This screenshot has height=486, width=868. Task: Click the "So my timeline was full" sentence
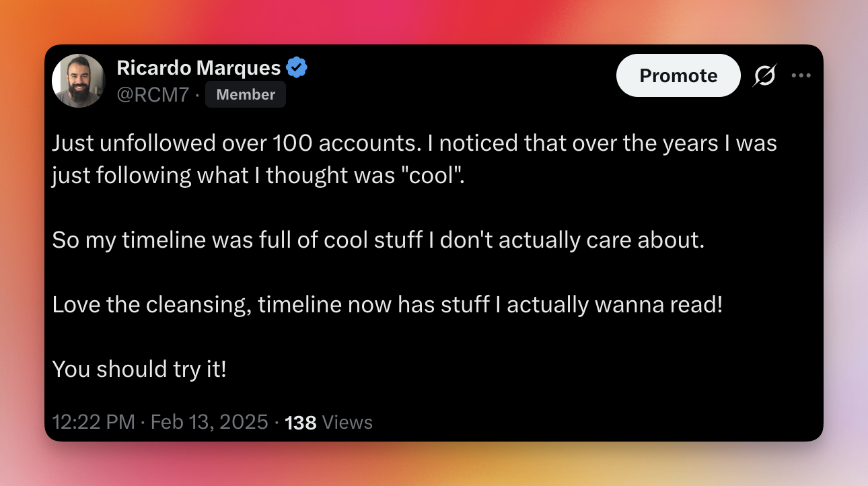click(x=377, y=240)
